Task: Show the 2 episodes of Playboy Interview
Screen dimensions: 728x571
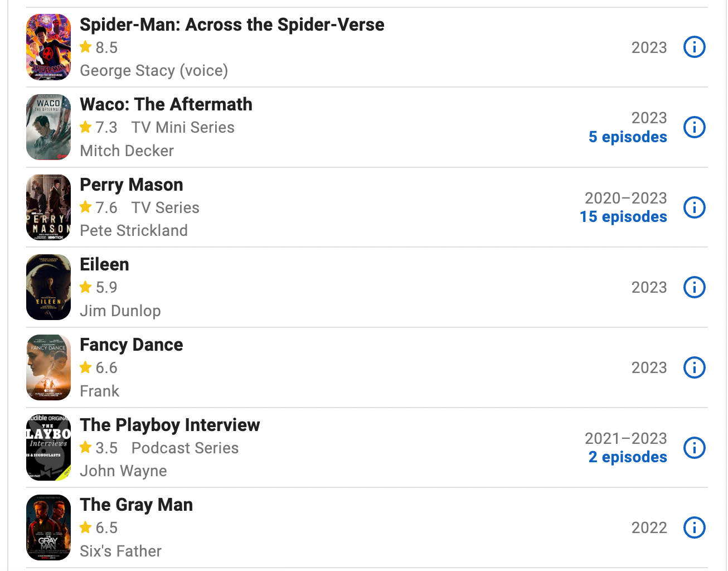Action: pyautogui.click(x=628, y=457)
